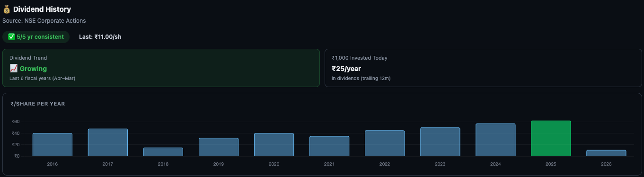Select the 2022 dividend bar
Image resolution: width=644 pixels, height=177 pixels.
(385, 143)
